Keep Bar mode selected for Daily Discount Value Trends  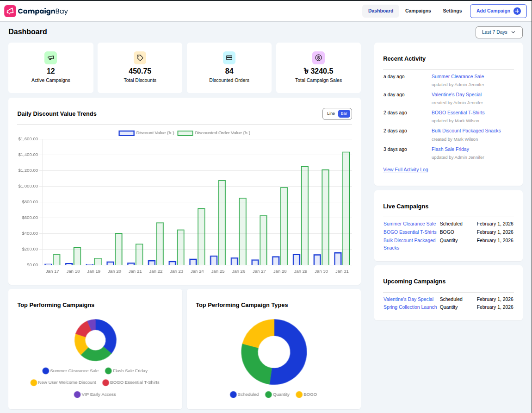(x=343, y=113)
